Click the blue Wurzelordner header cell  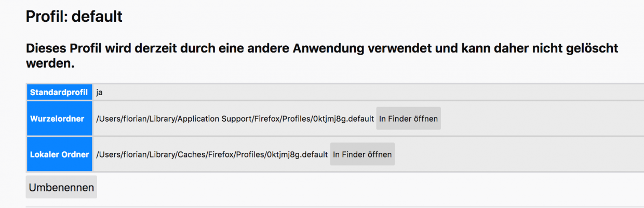(59, 119)
